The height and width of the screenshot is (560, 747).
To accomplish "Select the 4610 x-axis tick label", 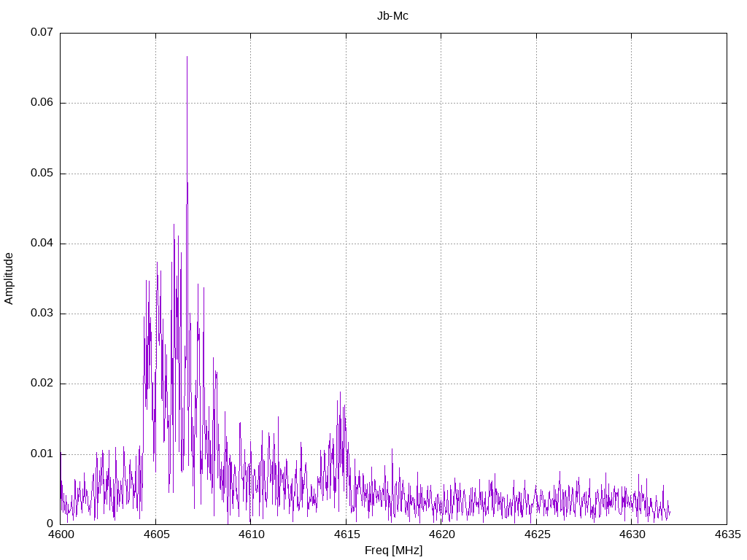I will [x=250, y=535].
